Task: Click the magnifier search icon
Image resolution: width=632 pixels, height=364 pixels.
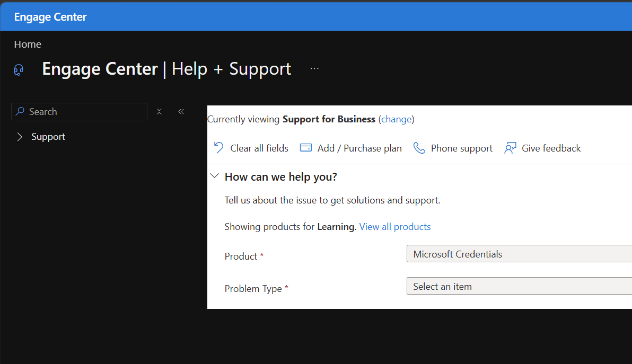Action: (20, 111)
